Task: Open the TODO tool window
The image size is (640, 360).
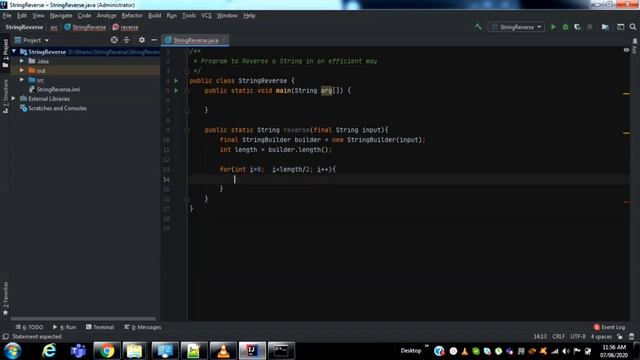Action: pos(29,327)
